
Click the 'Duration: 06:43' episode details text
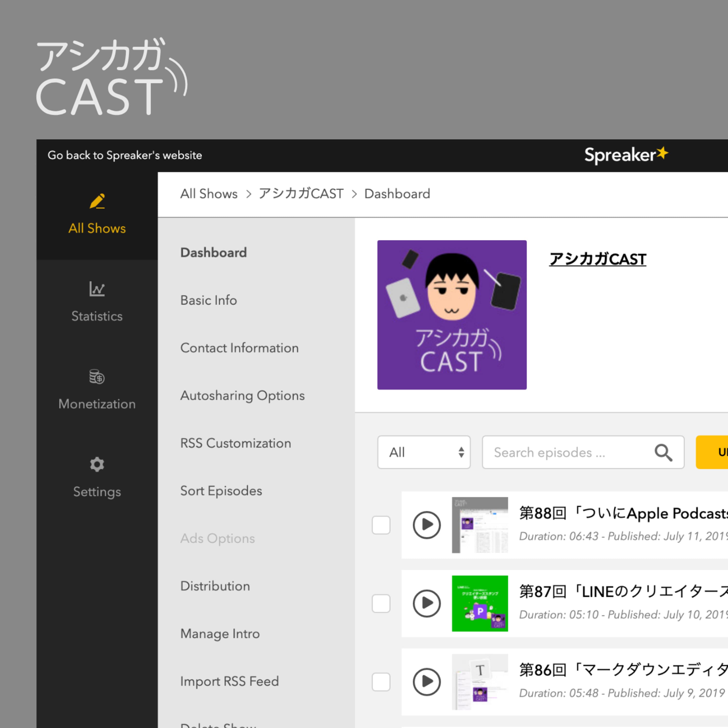(x=623, y=536)
